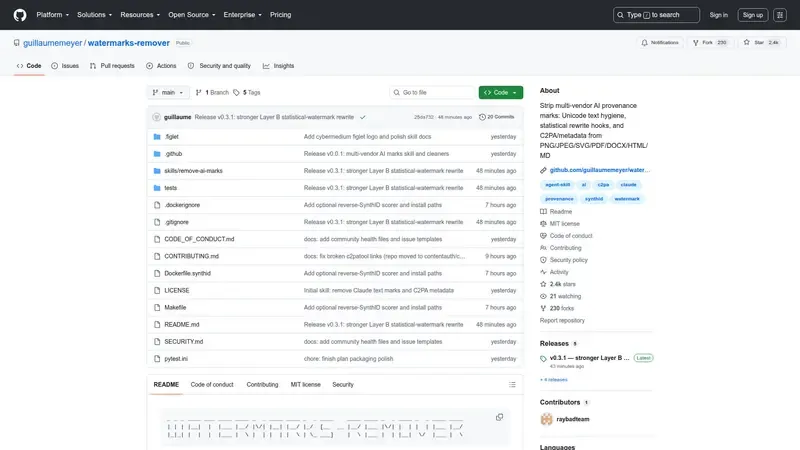
Task: Open the header app menu icon
Action: coord(780,15)
